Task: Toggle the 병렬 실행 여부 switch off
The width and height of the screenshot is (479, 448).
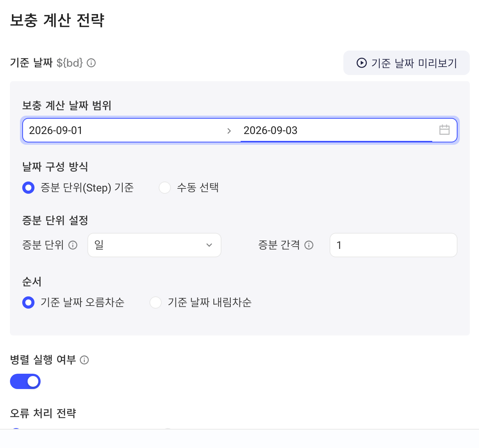Action: click(25, 381)
